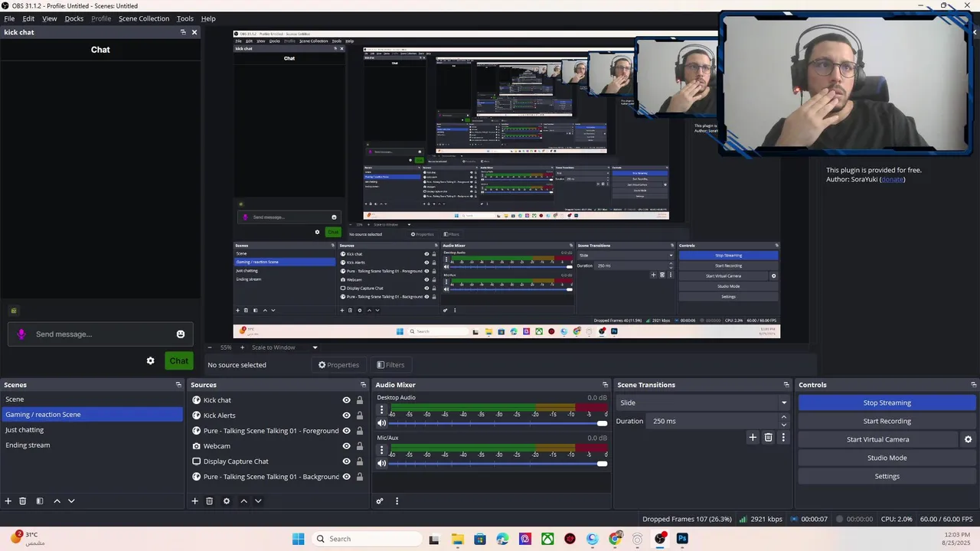Click the green Chat send button
This screenshot has width=980, height=551.
(179, 361)
